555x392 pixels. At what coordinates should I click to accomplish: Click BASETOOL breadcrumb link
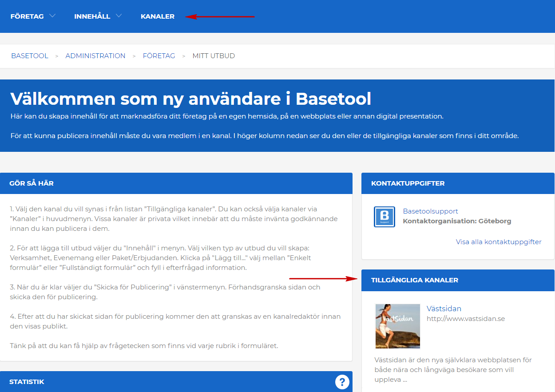[30, 56]
